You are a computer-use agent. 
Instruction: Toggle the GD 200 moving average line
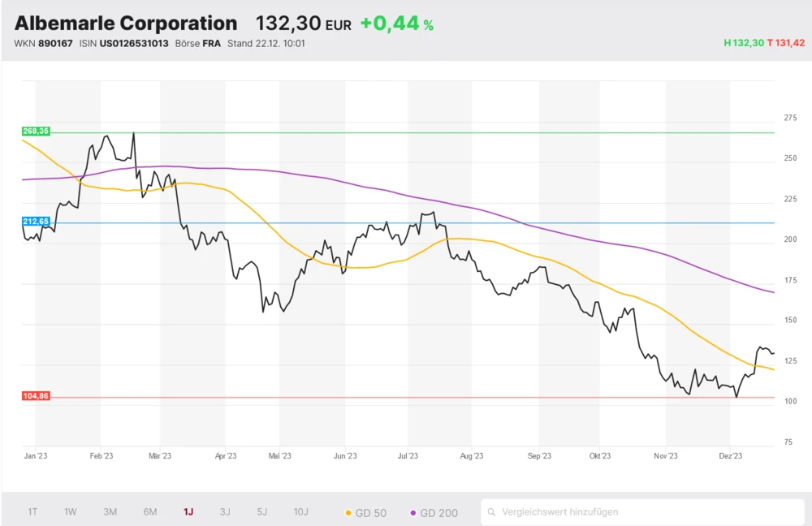[434, 512]
